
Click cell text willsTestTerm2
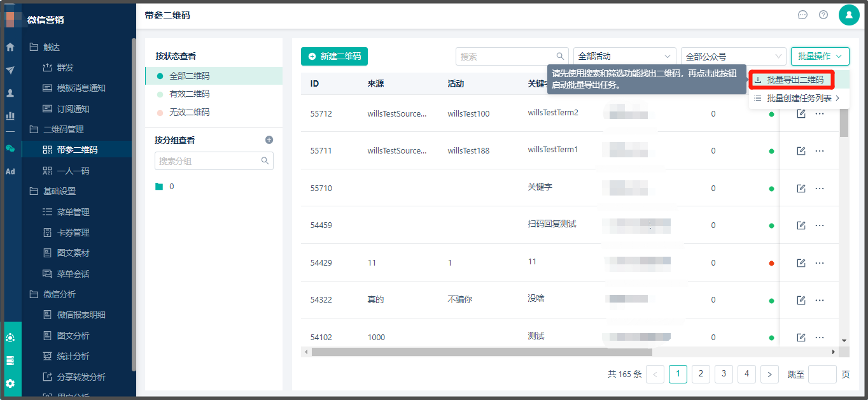[553, 113]
